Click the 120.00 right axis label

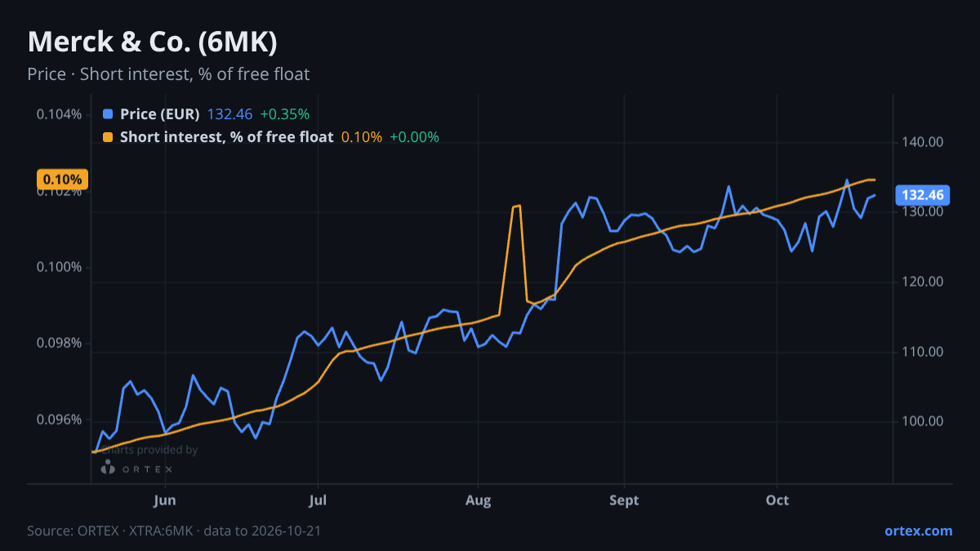point(924,282)
